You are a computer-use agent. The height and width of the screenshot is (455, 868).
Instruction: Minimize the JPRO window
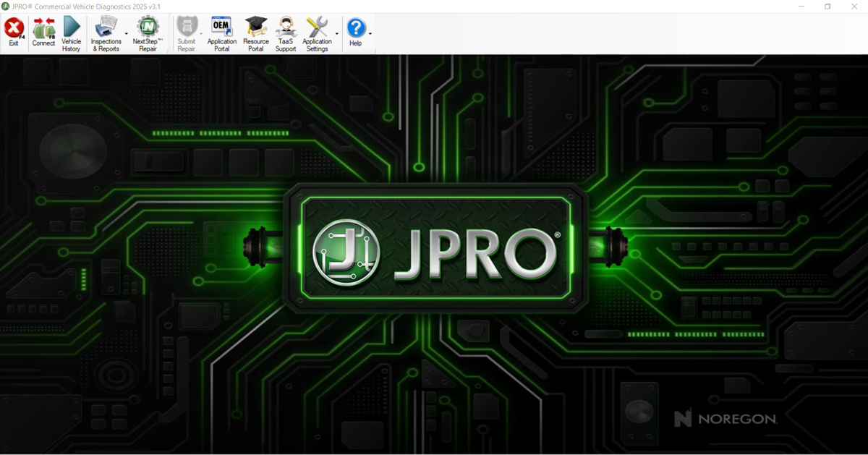801,7
